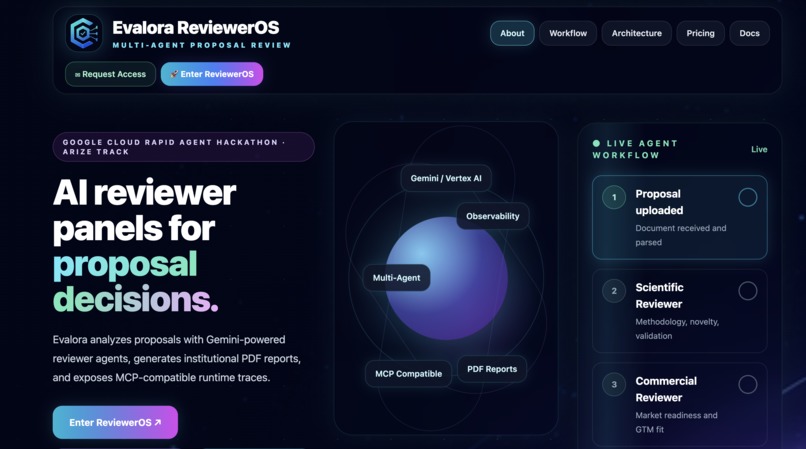
Task: Click the green live status dot
Action: [x=596, y=143]
